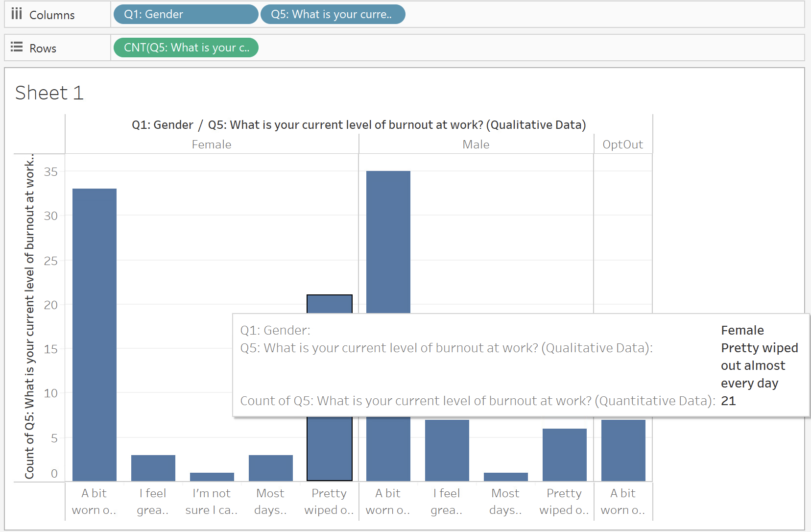Select the Female column header

point(212,145)
